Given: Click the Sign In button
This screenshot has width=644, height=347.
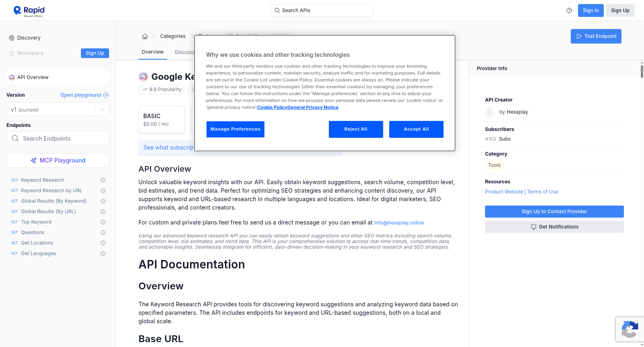Looking at the screenshot, I should click(591, 10).
